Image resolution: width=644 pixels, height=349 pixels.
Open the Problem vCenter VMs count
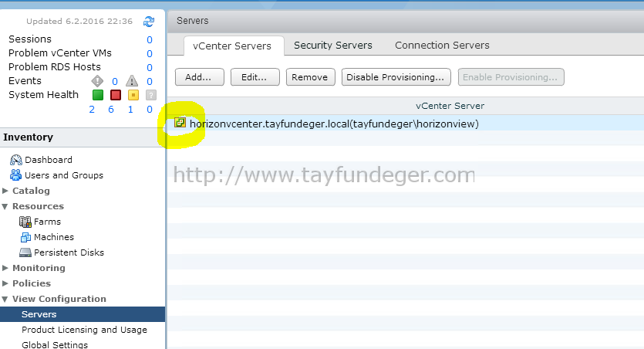pyautogui.click(x=150, y=54)
